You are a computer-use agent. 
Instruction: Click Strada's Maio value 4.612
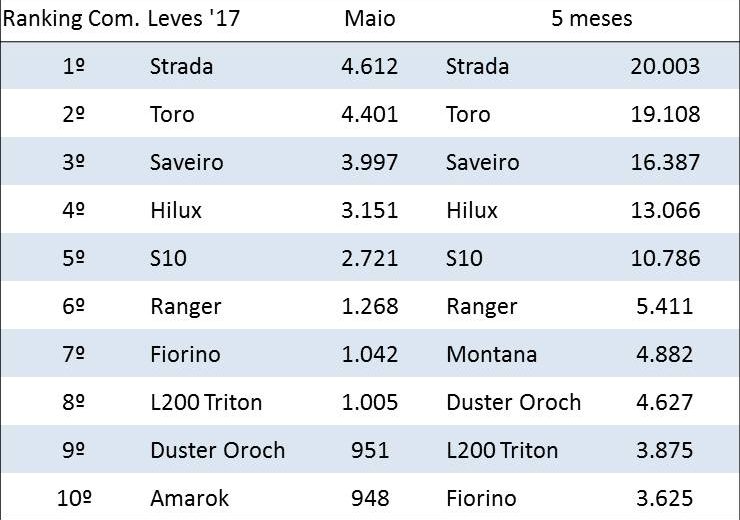click(x=369, y=67)
